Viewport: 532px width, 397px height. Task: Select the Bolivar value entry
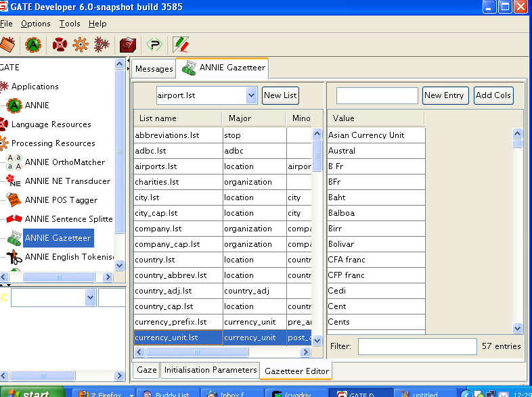click(x=376, y=244)
